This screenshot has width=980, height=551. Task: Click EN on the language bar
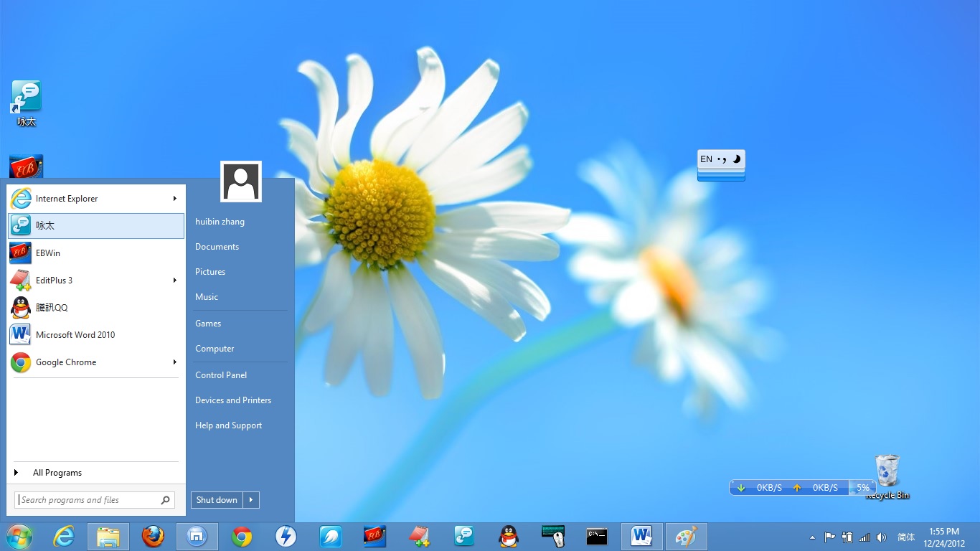tap(706, 159)
